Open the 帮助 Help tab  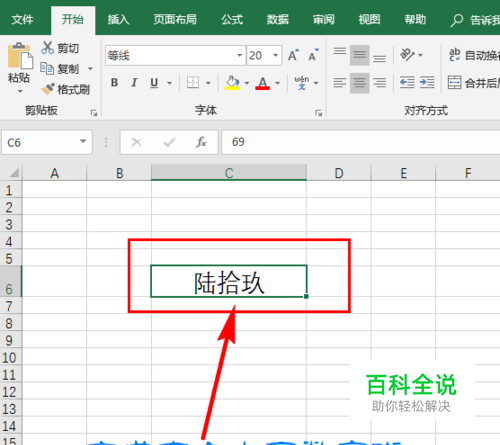pyautogui.click(x=415, y=20)
